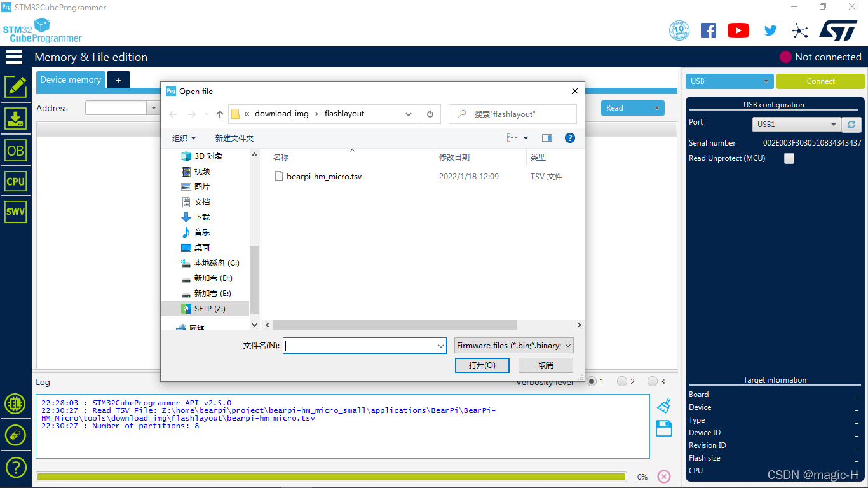The height and width of the screenshot is (488, 868).
Task: Click the 文件名 file name field
Action: (x=365, y=346)
